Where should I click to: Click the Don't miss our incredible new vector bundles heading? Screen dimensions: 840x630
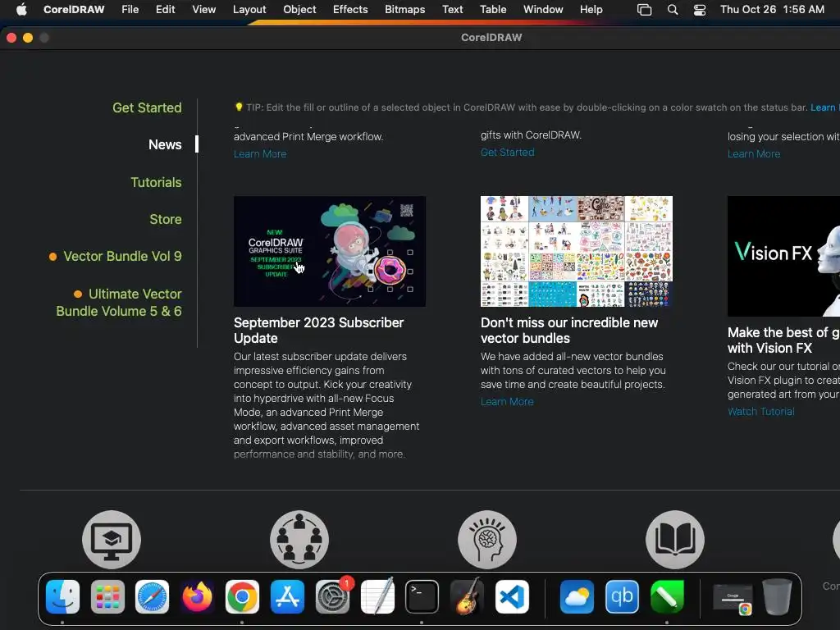(569, 331)
